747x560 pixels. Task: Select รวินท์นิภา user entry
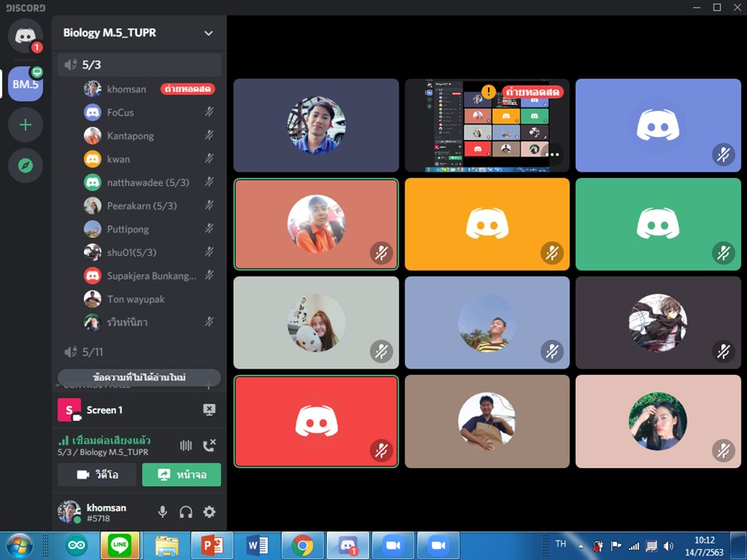point(149,322)
